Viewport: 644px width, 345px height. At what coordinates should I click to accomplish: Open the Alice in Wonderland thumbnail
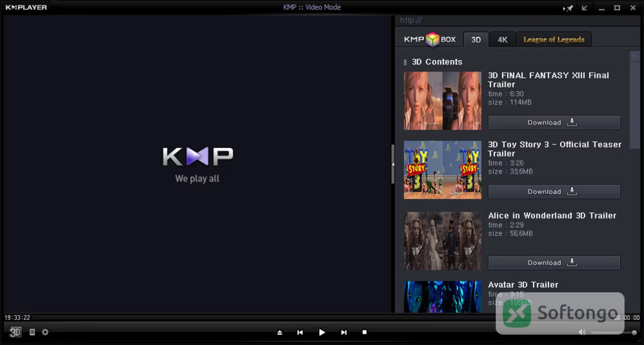tap(442, 241)
